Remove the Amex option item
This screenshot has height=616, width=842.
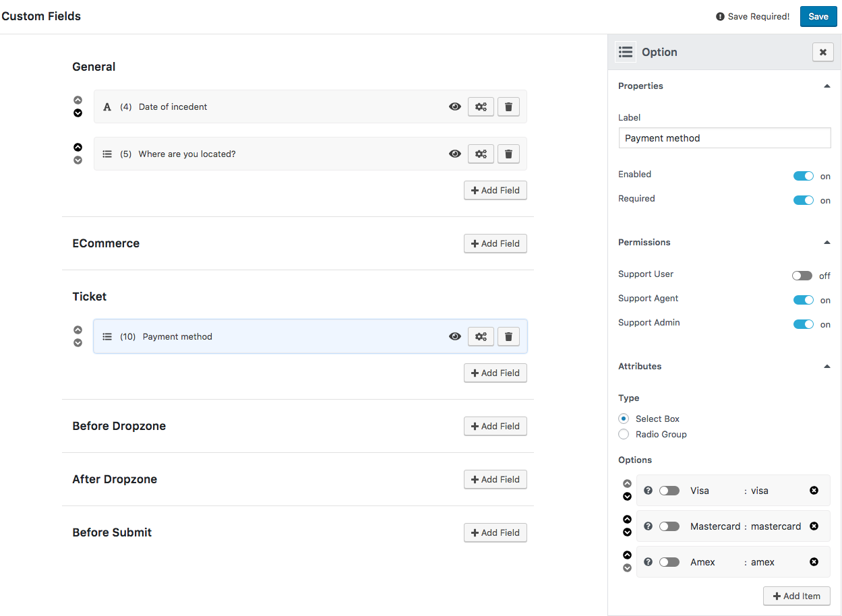coord(814,562)
